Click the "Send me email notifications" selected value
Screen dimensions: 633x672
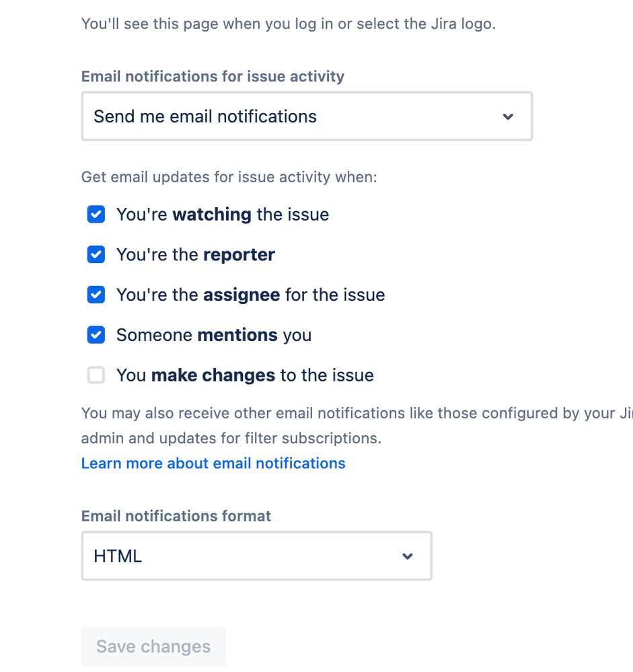click(x=205, y=116)
